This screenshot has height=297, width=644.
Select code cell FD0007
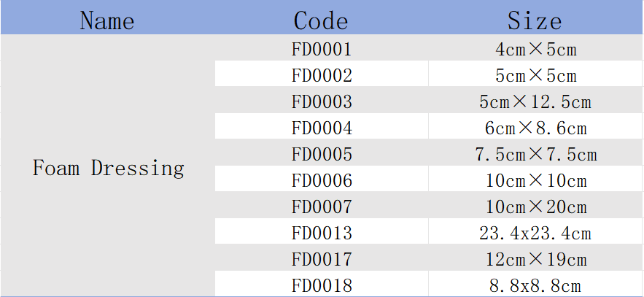(x=322, y=205)
